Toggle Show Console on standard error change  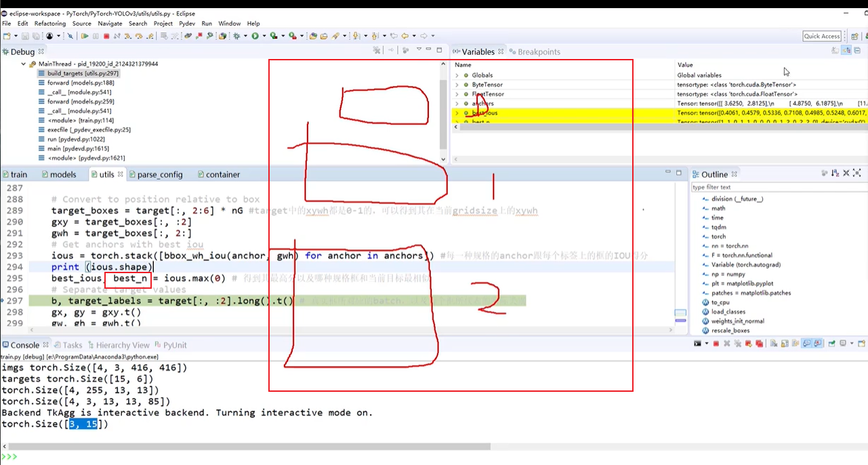click(x=818, y=344)
